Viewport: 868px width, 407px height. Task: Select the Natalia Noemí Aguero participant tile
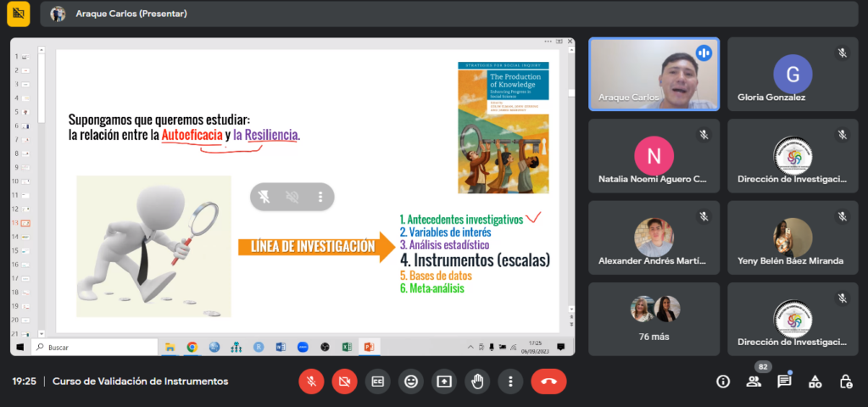654,156
